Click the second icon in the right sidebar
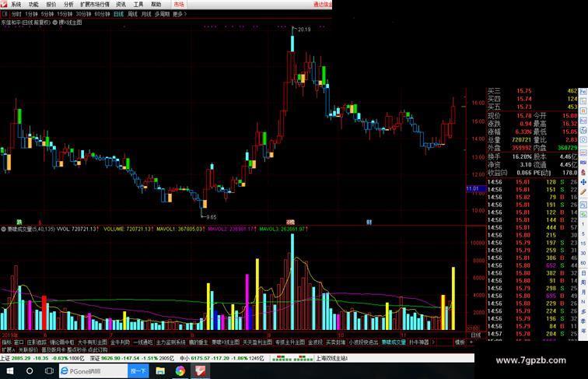 [583, 101]
